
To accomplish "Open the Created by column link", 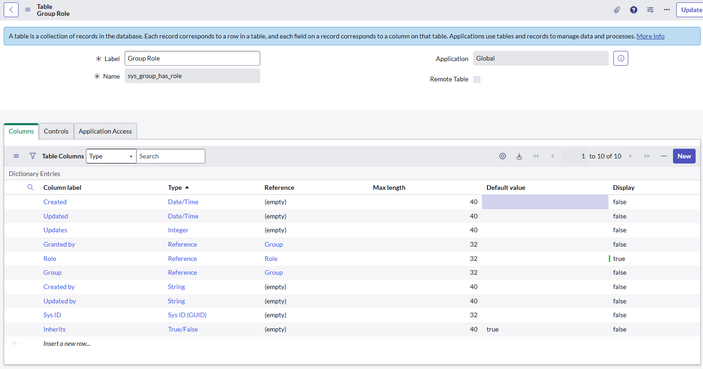I will pos(59,287).
